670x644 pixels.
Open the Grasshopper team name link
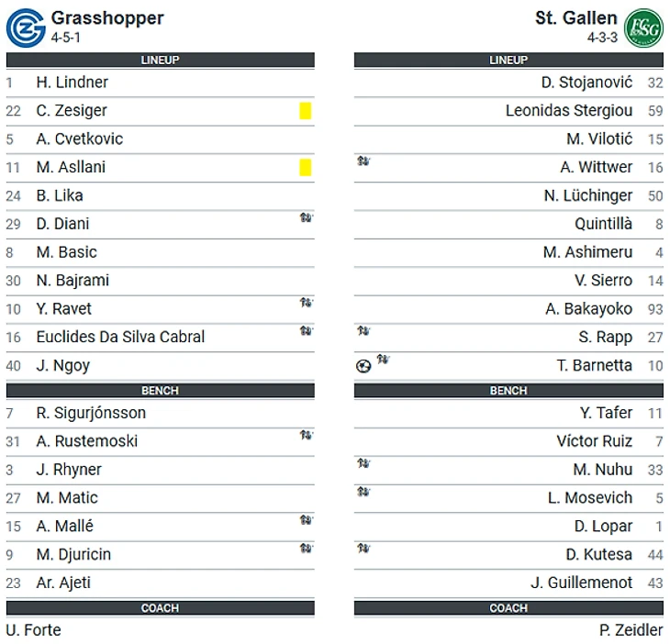[107, 17]
